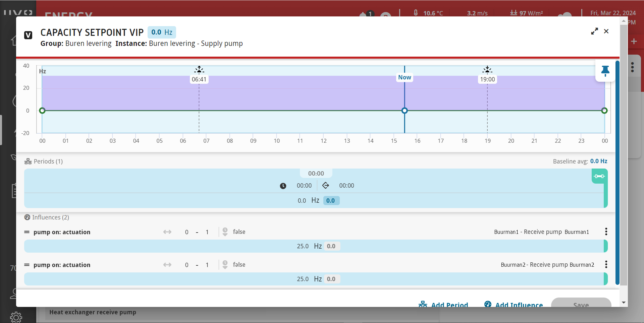The height and width of the screenshot is (323, 644).
Task: Click the period link handle icon
Action: coord(599,176)
